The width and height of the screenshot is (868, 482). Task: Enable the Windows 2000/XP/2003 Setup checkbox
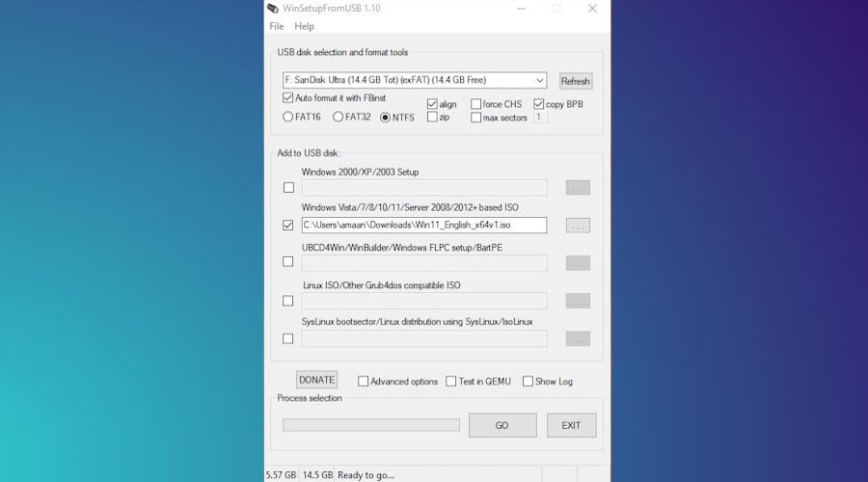(x=288, y=188)
